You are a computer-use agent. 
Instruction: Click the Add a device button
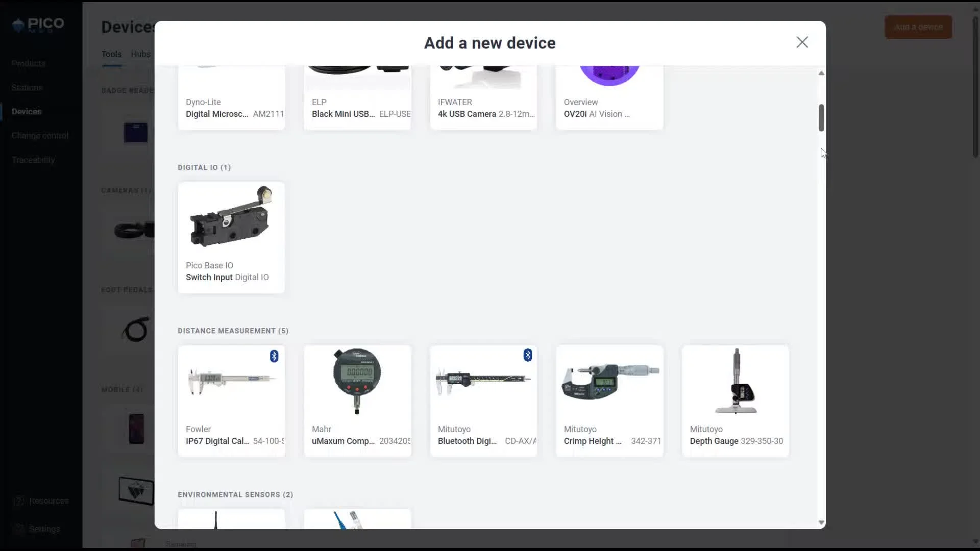(x=918, y=27)
